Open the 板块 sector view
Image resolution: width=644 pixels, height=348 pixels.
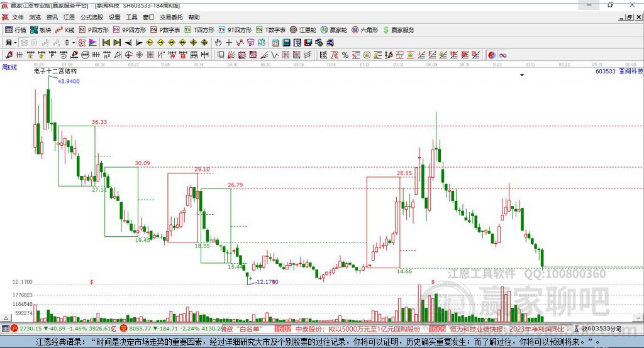(x=41, y=30)
